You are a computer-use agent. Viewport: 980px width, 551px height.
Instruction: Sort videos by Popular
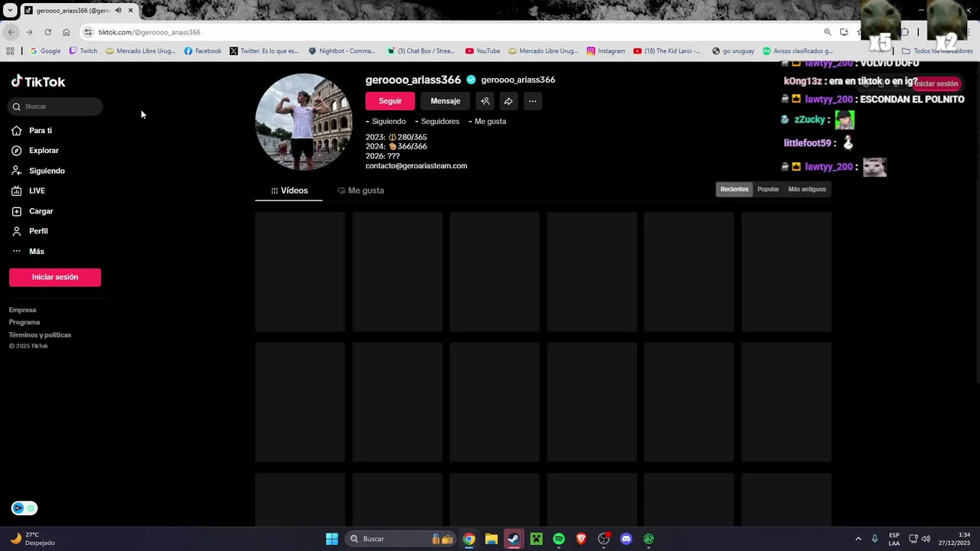tap(768, 189)
